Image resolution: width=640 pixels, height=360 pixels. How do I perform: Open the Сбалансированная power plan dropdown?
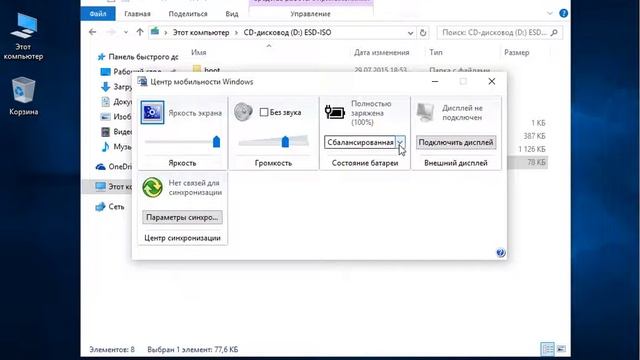point(364,142)
